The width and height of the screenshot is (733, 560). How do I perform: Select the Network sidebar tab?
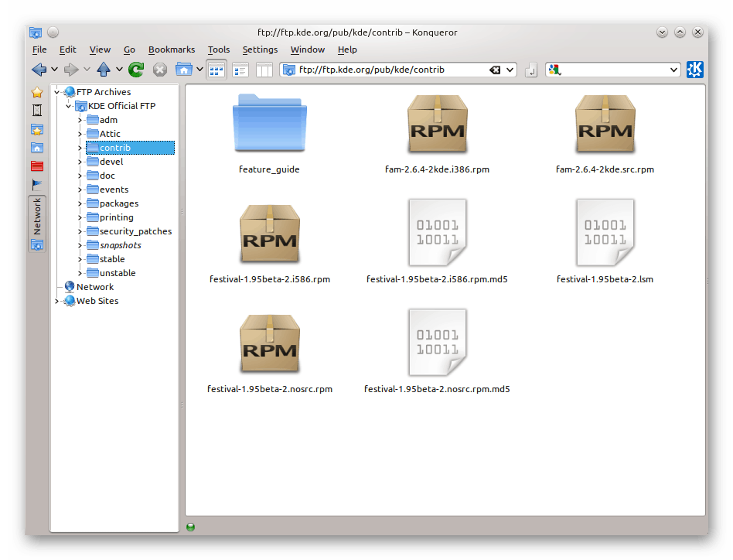(x=37, y=224)
